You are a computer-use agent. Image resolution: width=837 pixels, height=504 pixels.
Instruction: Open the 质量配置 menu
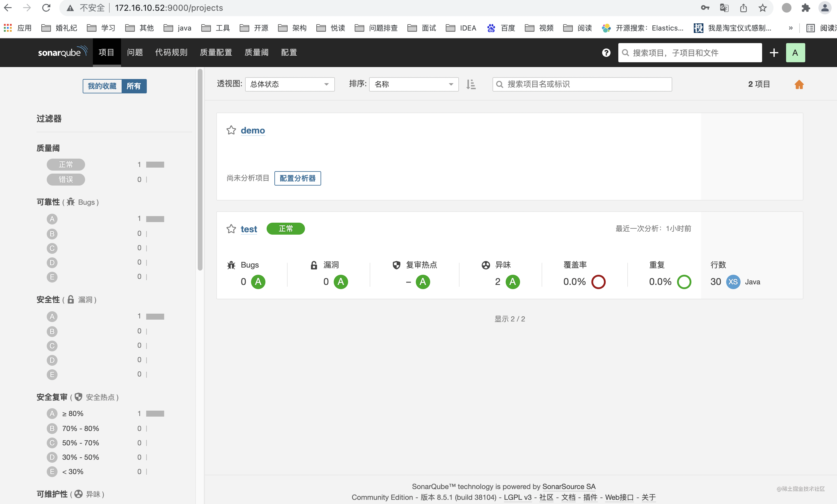216,52
